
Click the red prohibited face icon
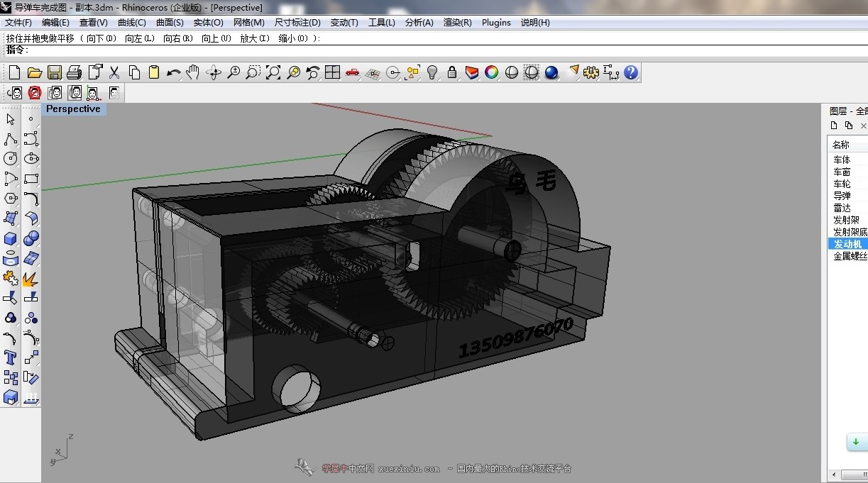[x=34, y=93]
